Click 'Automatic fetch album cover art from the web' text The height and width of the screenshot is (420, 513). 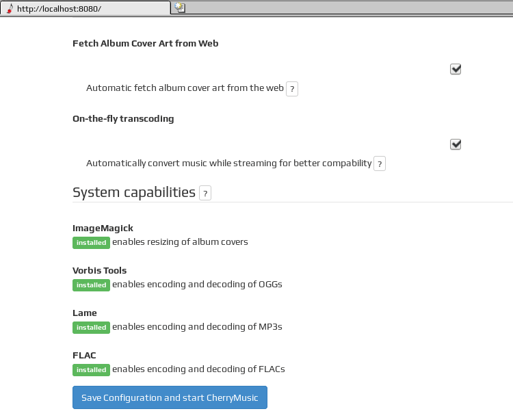point(185,88)
